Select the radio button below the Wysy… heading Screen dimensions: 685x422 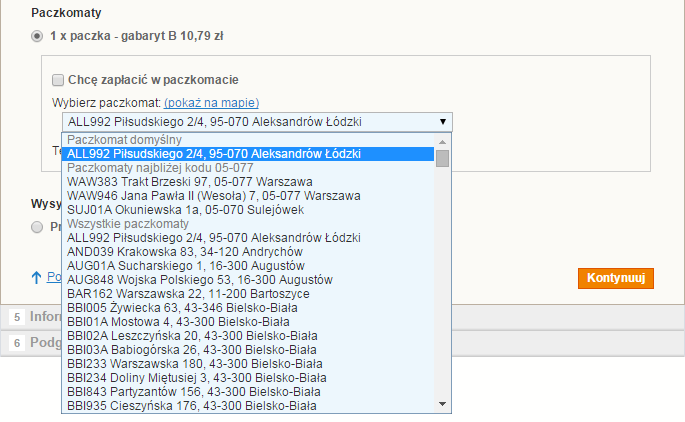(x=37, y=227)
